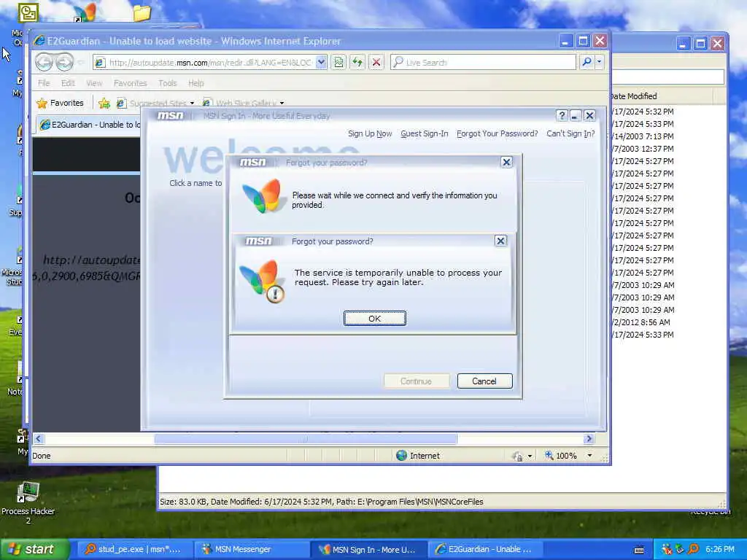Open the folder icon on desktop top

pyautogui.click(x=142, y=13)
